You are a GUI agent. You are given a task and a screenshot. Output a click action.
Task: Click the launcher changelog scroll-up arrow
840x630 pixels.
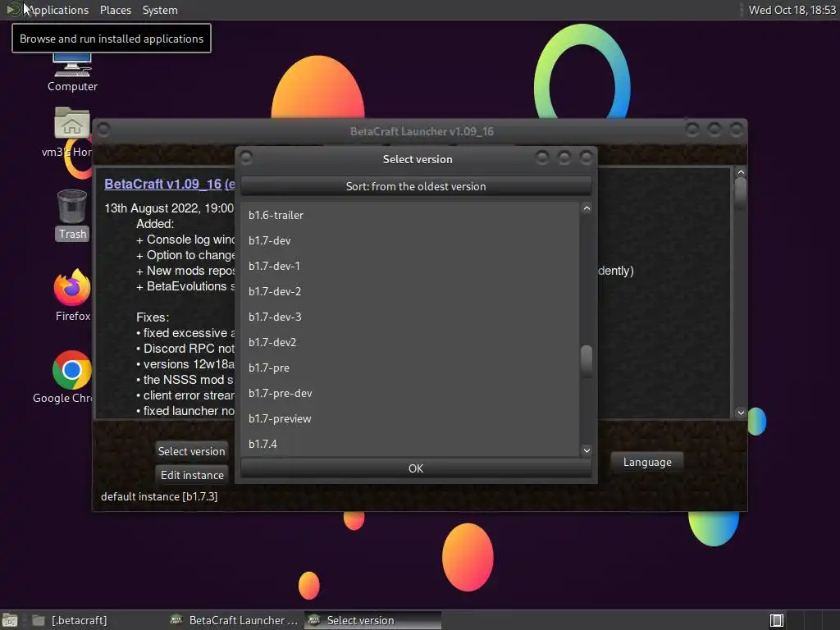741,172
